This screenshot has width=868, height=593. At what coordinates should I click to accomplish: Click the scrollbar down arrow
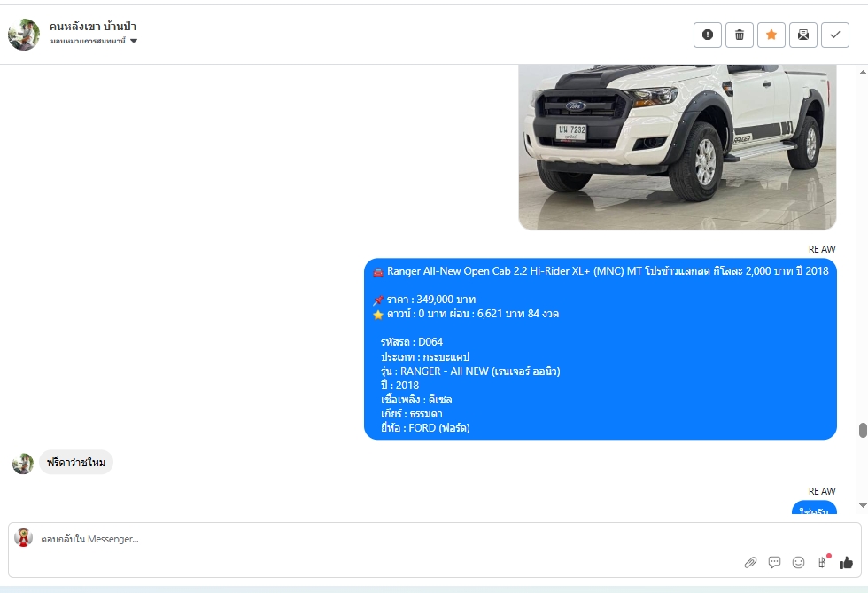tap(863, 505)
